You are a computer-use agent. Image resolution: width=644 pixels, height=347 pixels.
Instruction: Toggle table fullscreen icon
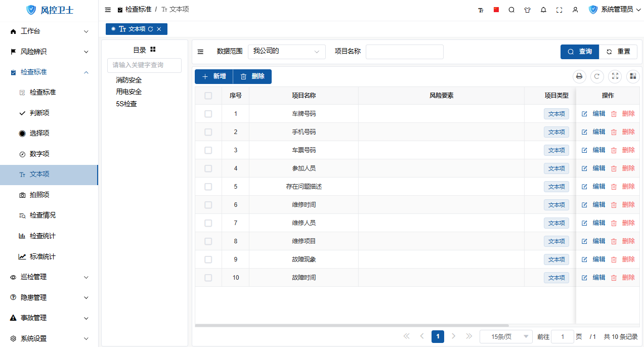[615, 76]
